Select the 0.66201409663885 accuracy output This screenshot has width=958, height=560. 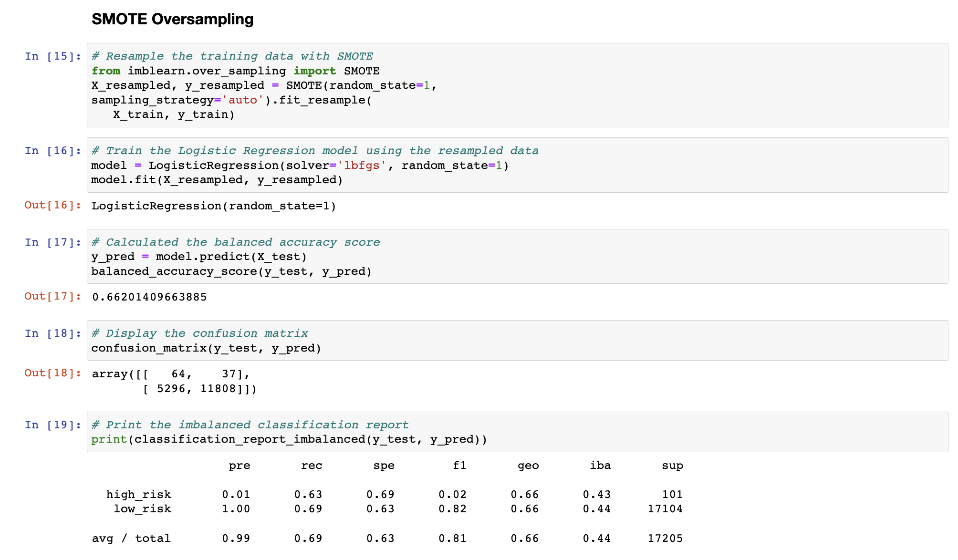[x=149, y=296]
